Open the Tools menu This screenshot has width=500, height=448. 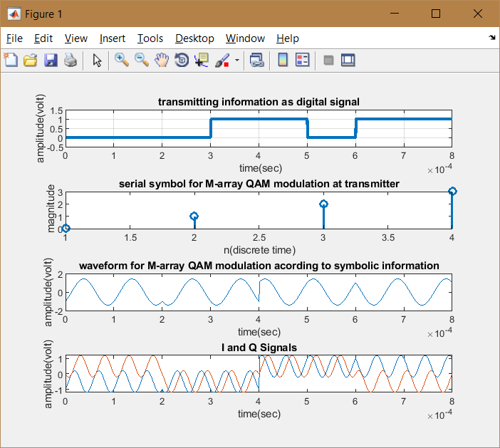pos(150,38)
